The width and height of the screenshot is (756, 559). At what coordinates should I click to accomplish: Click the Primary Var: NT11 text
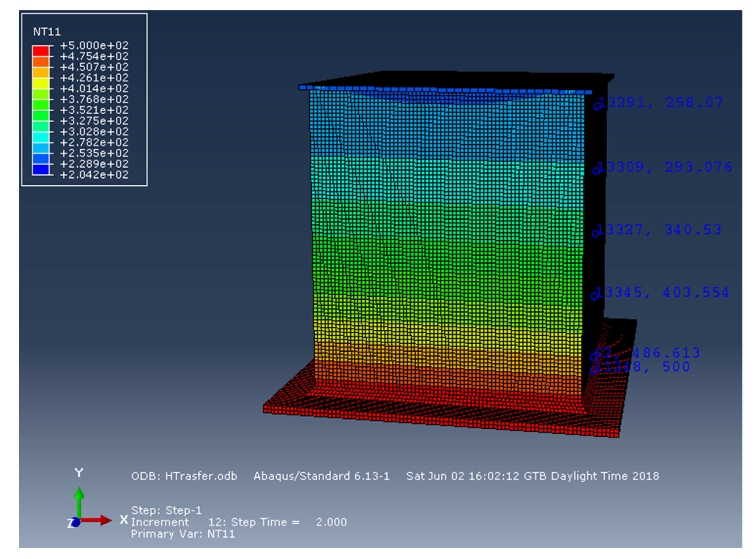click(x=183, y=534)
